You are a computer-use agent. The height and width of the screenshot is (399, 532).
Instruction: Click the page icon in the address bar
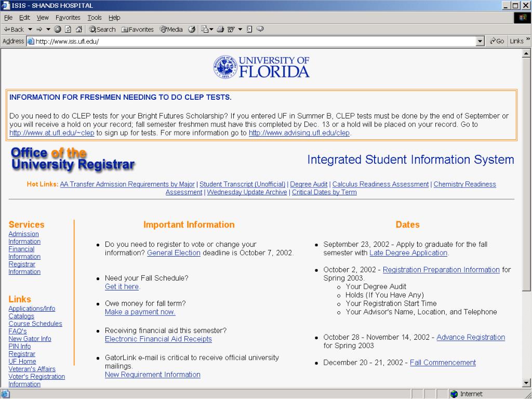pyautogui.click(x=31, y=42)
